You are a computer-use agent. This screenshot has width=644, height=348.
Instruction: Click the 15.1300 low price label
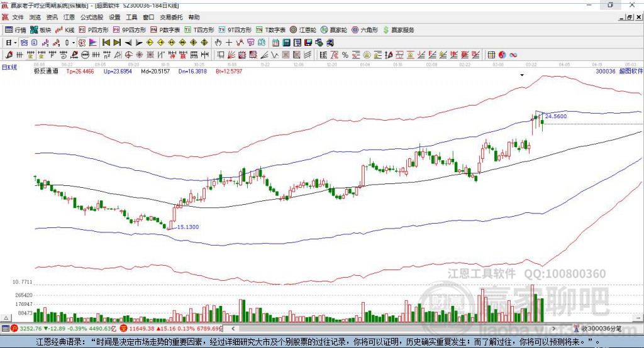(187, 227)
